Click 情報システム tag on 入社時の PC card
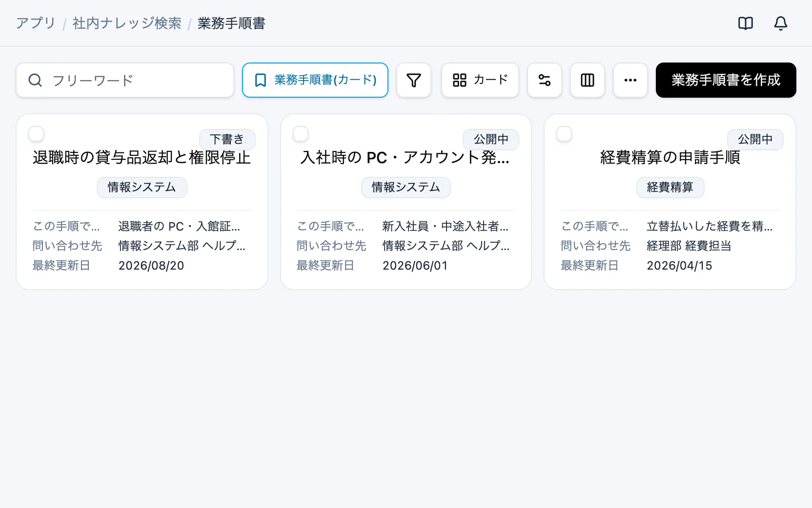 tap(406, 188)
